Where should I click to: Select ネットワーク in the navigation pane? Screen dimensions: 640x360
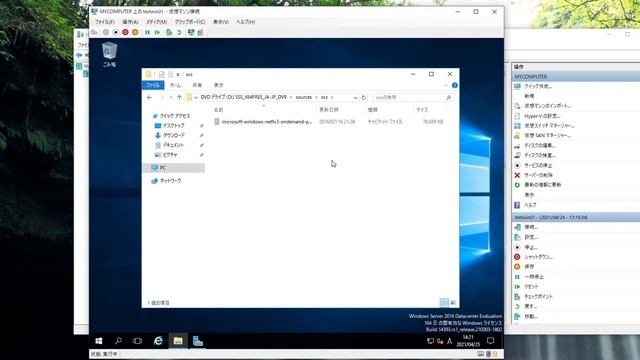(171, 181)
